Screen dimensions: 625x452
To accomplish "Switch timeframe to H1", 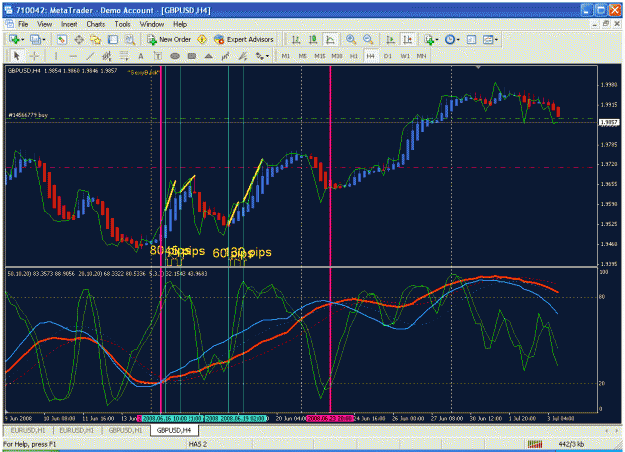I will 354,56.
